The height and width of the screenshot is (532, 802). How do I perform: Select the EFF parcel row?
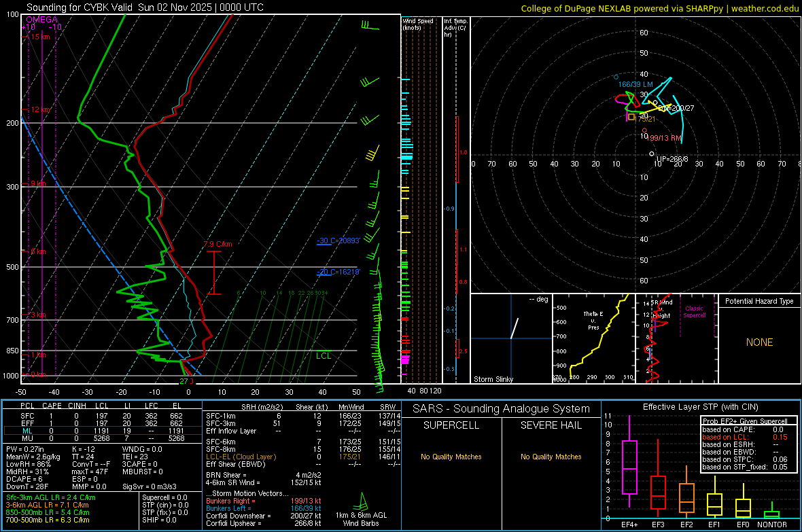102,423
